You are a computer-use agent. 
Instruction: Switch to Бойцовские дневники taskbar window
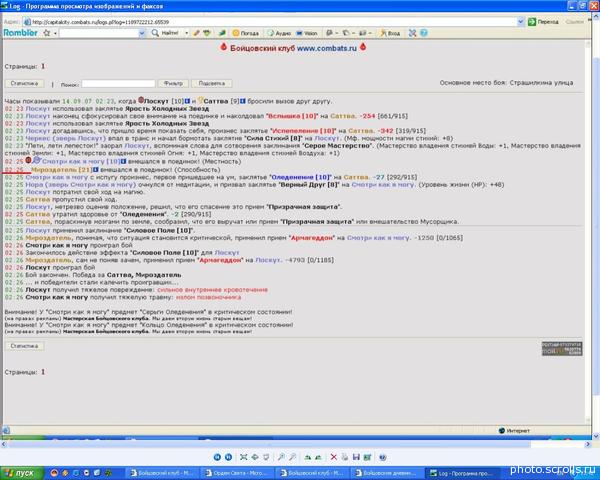(x=387, y=473)
